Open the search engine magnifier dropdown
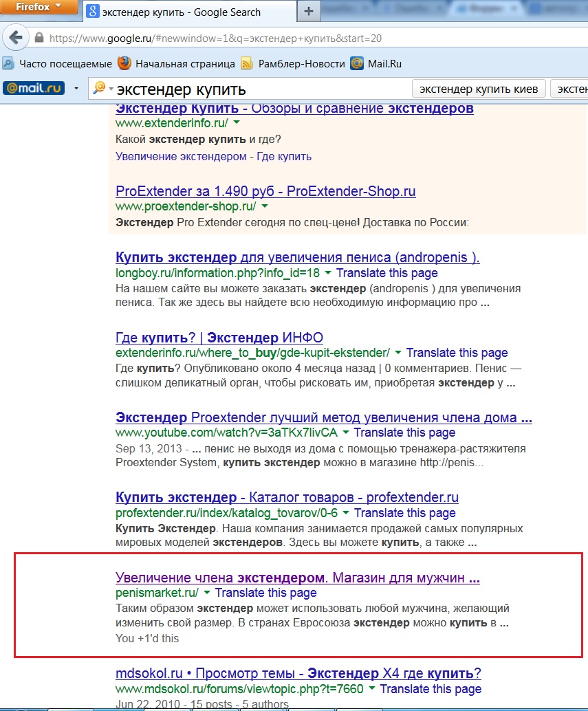This screenshot has width=588, height=711. [102, 88]
